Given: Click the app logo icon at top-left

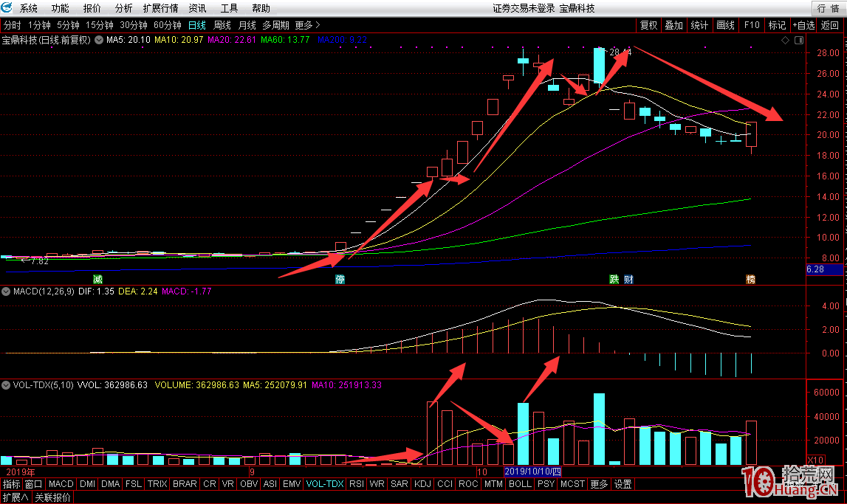Looking at the screenshot, I should 7,7.
